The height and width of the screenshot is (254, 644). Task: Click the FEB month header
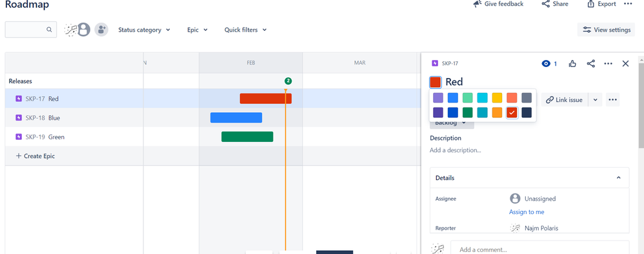coord(251,63)
